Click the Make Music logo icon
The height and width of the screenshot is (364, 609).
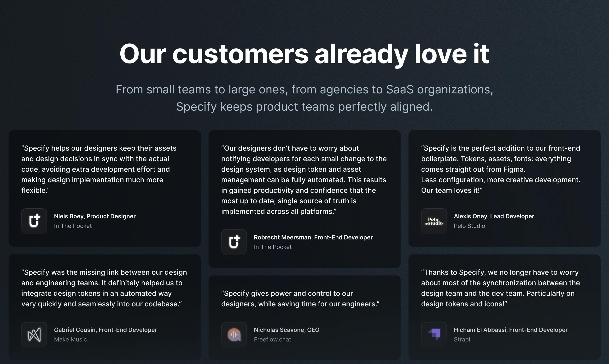point(34,335)
